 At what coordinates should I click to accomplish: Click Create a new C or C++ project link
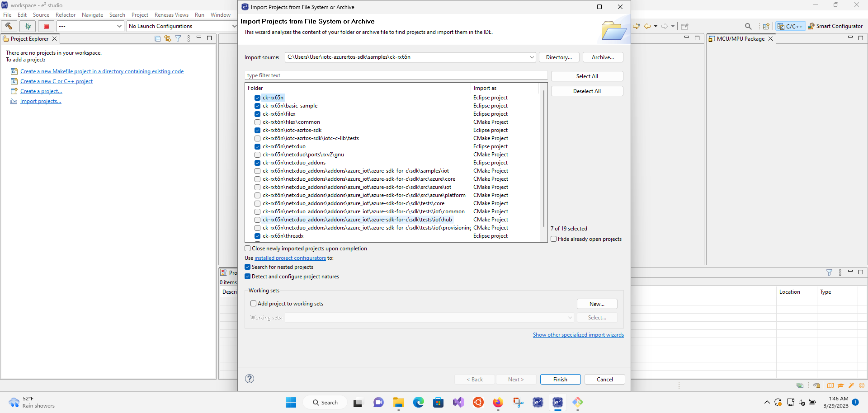[57, 81]
